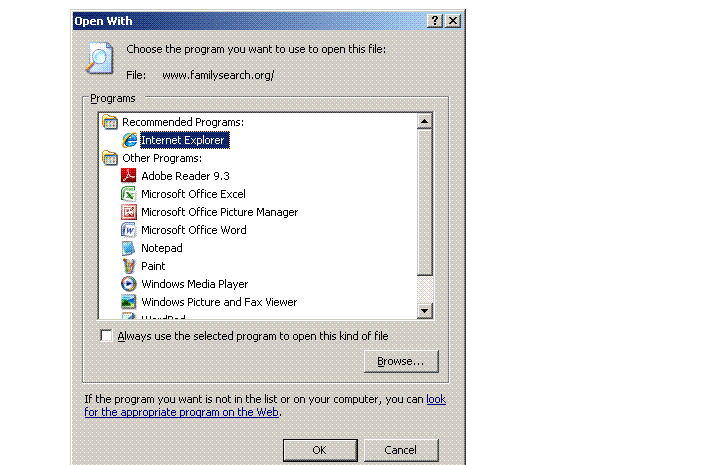
Task: Close the Open With dialog
Action: point(453,21)
